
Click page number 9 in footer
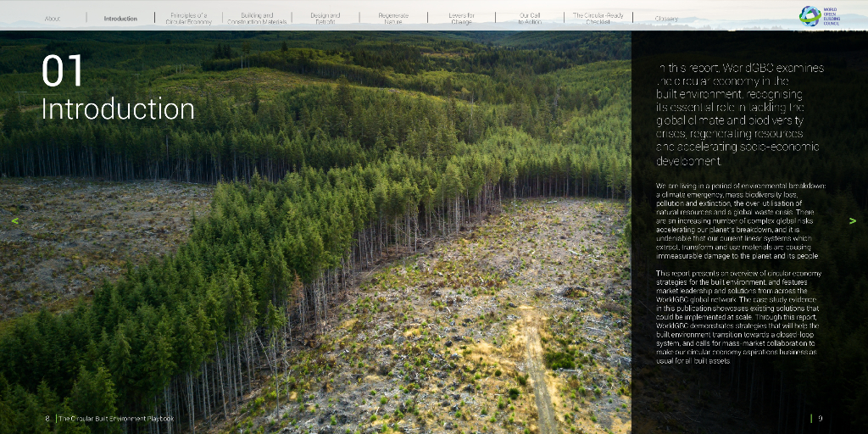(x=820, y=418)
